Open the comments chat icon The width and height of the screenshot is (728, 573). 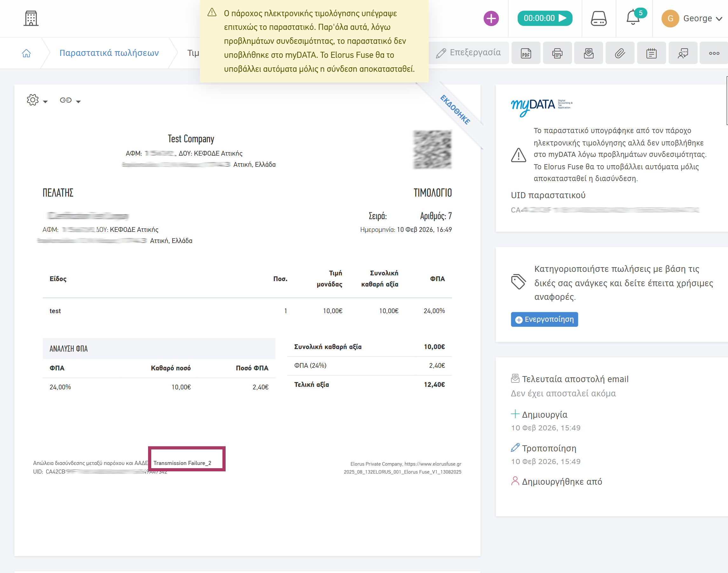click(683, 53)
